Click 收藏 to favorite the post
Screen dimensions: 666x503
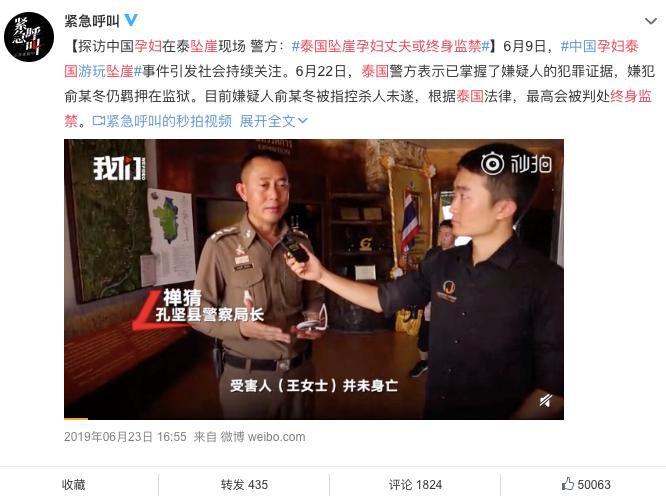(x=73, y=485)
